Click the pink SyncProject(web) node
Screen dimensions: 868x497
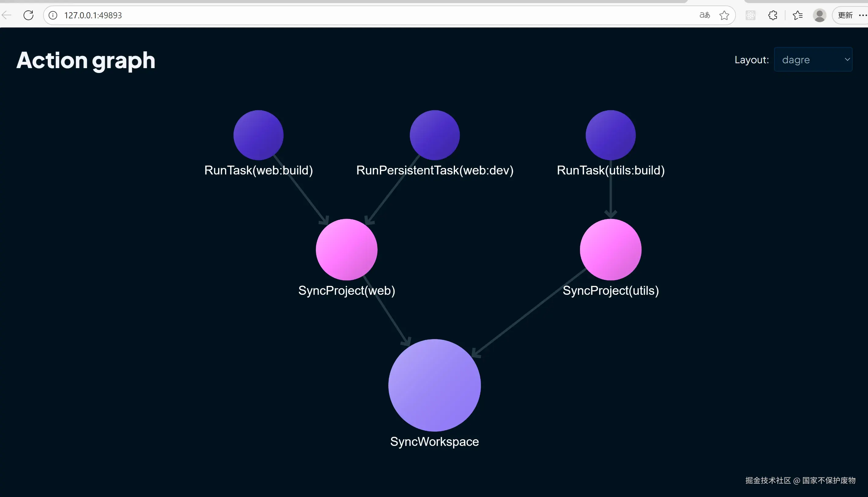pos(346,250)
